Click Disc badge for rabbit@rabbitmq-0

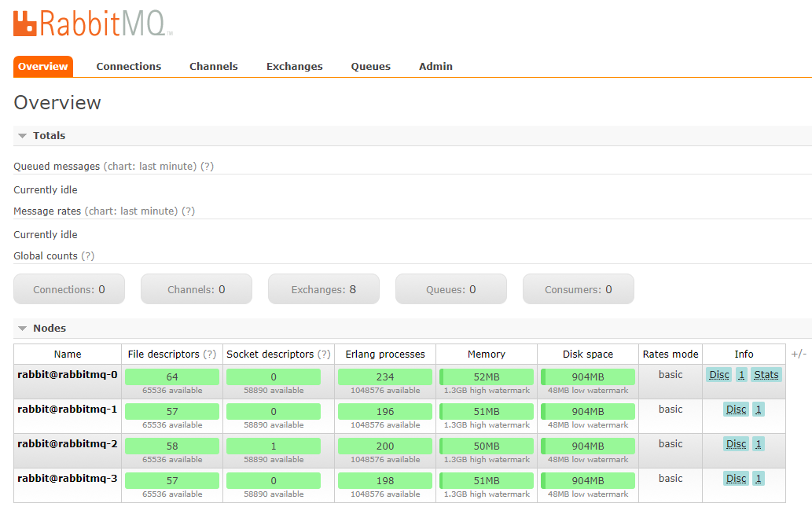click(x=718, y=374)
